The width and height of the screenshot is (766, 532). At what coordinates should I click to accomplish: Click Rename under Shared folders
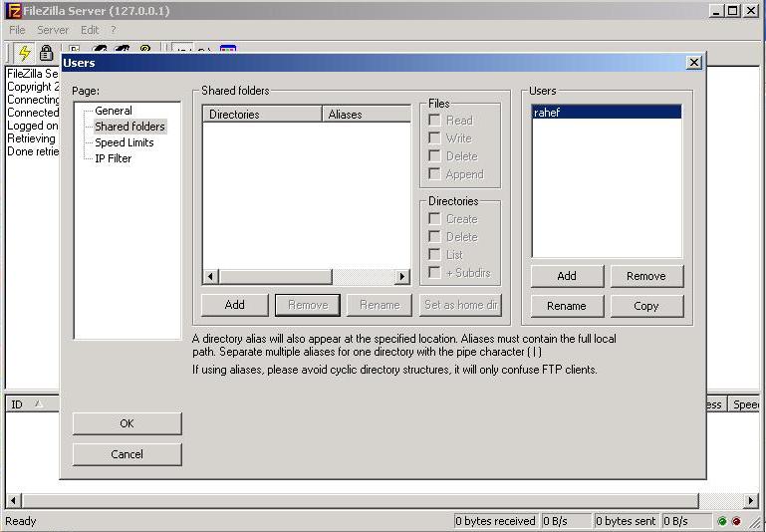380,305
